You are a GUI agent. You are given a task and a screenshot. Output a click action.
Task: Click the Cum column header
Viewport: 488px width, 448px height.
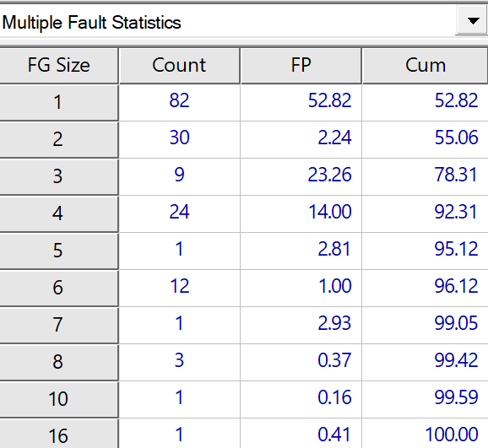[x=426, y=65]
